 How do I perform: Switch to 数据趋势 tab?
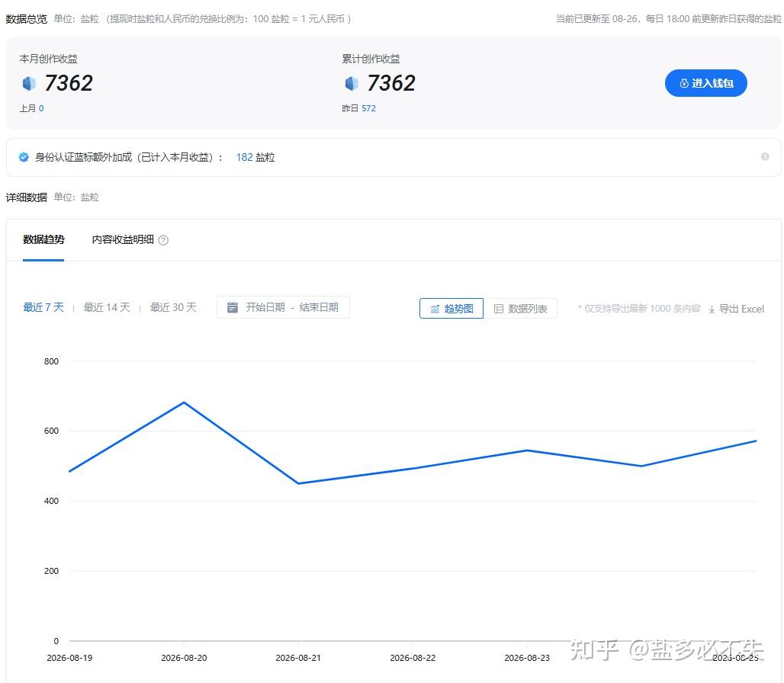43,240
